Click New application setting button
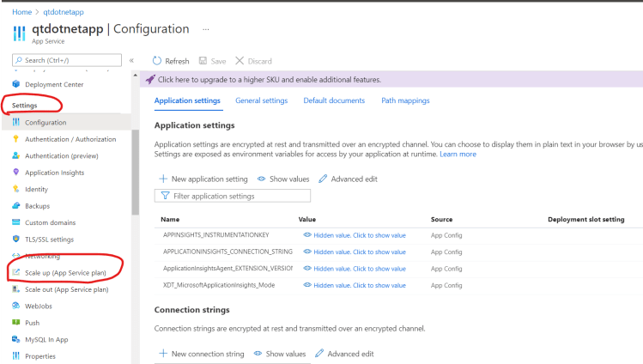The image size is (643, 364). [203, 179]
